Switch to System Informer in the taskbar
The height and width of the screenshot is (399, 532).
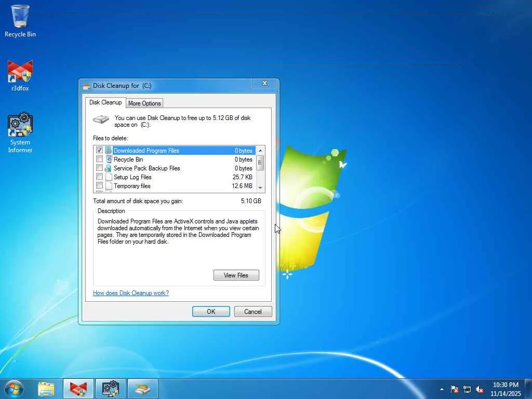tap(111, 389)
